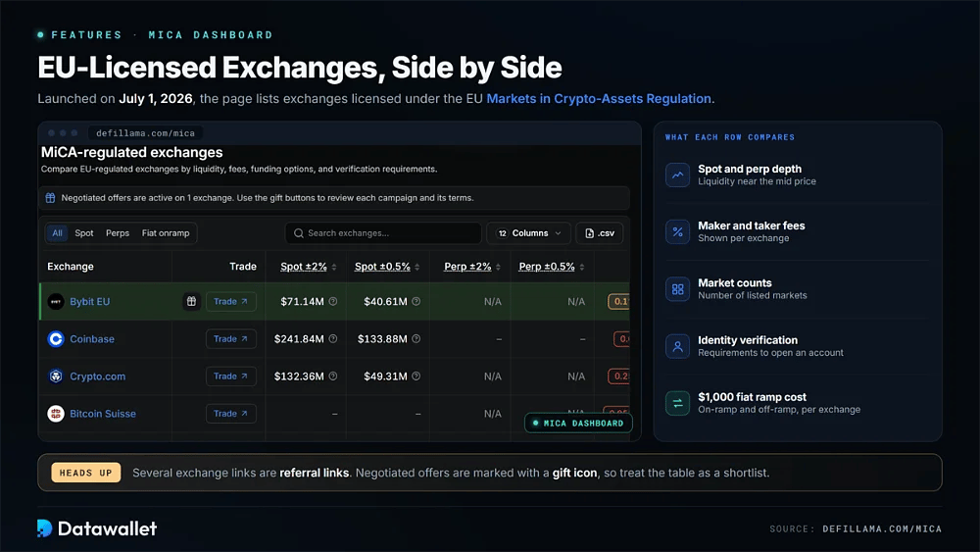Switch to the Spot filter tab
980x552 pixels.
tap(84, 233)
